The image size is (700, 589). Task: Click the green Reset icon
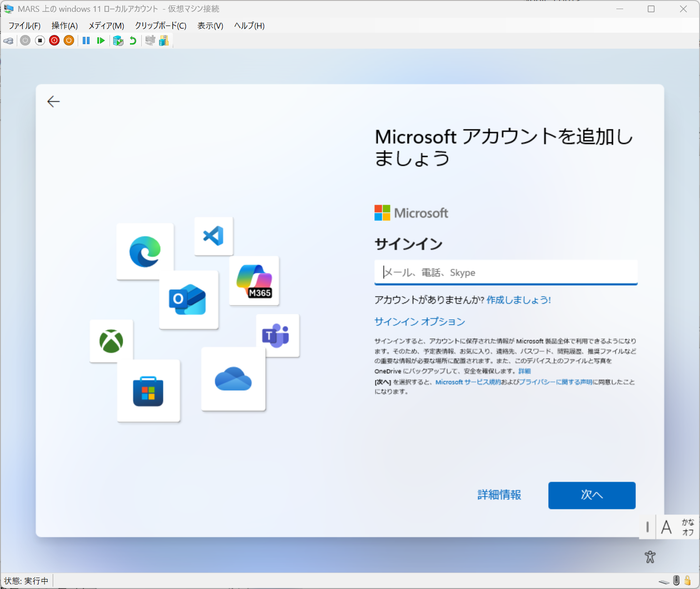point(101,41)
